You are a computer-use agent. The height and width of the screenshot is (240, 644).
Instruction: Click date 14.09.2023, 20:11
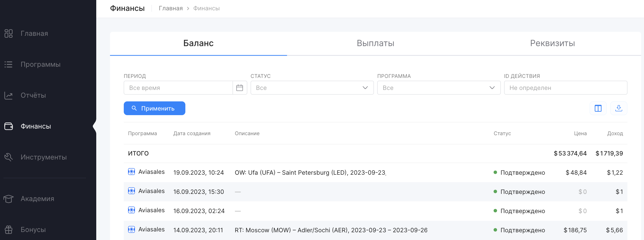pos(198,230)
